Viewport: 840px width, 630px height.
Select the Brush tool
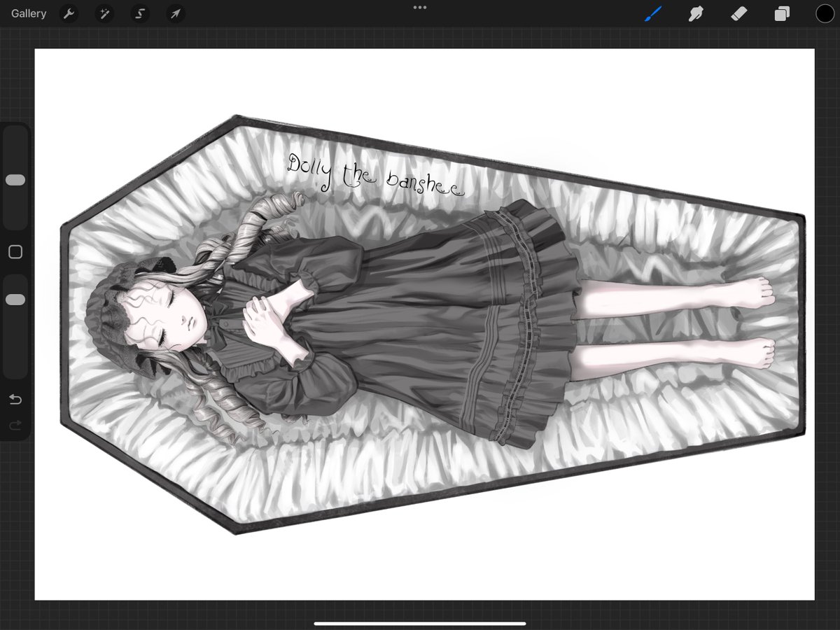click(x=653, y=13)
